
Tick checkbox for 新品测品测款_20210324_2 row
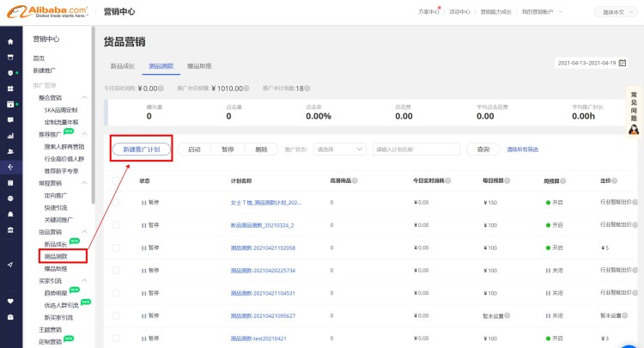pos(116,225)
